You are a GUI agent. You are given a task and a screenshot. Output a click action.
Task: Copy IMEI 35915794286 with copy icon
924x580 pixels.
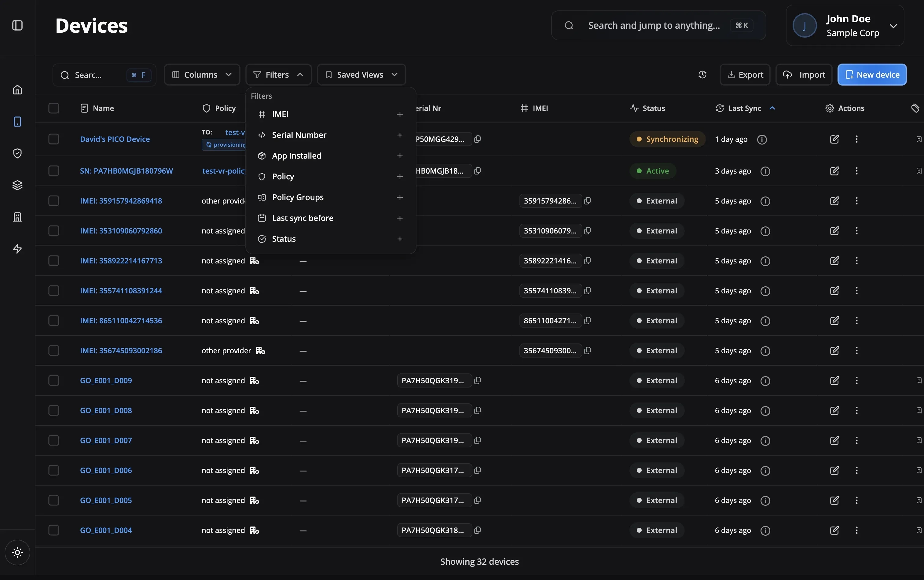588,201
